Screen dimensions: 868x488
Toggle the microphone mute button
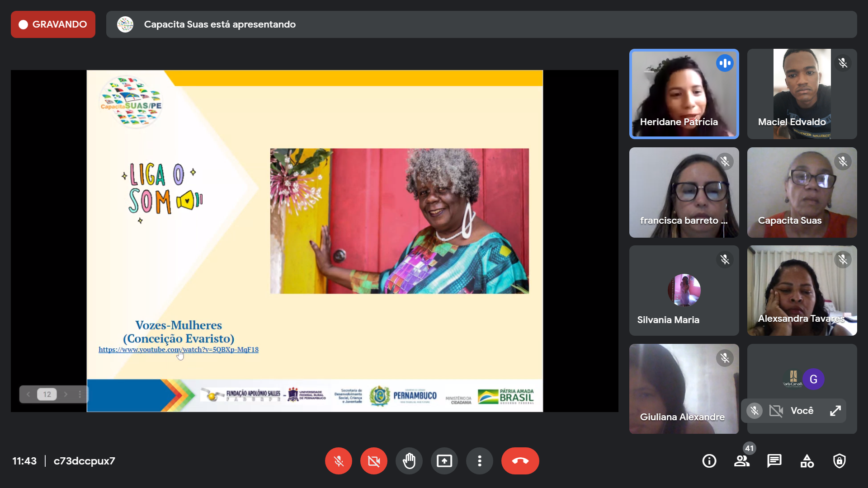point(338,461)
